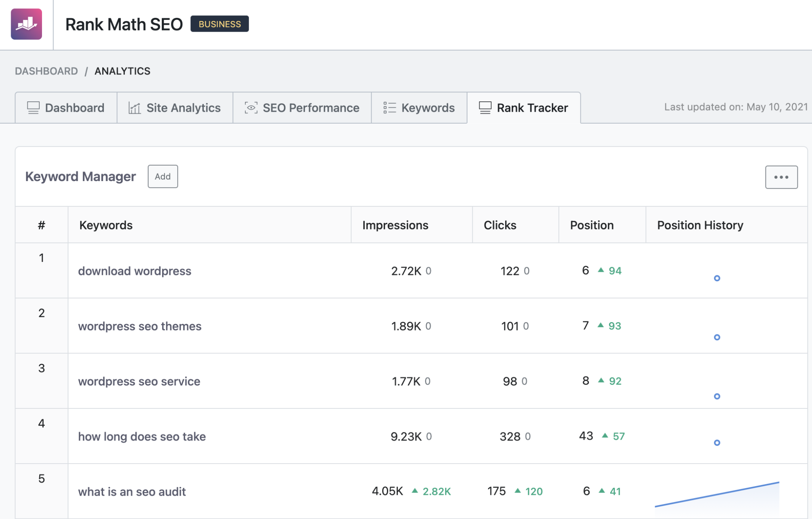Click the Rank Math SEO title
The height and width of the screenshot is (519, 812).
(x=124, y=24)
